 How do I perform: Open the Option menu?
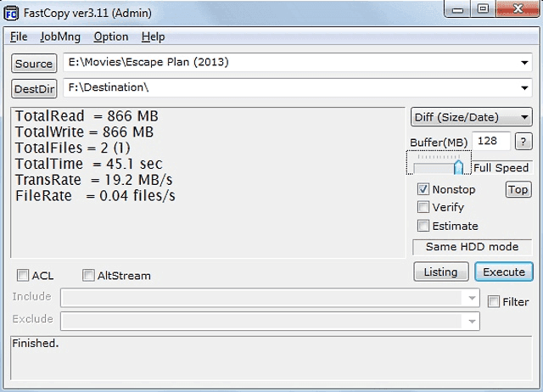[111, 36]
